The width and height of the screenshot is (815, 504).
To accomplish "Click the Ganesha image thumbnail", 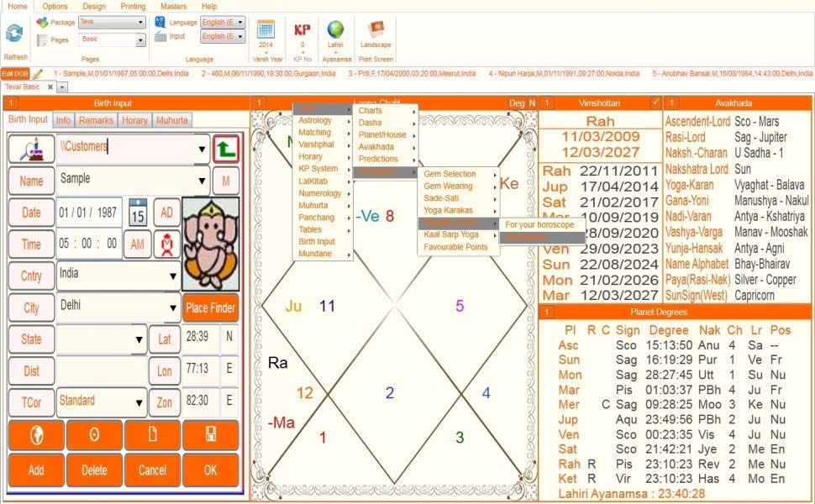I will [x=211, y=244].
